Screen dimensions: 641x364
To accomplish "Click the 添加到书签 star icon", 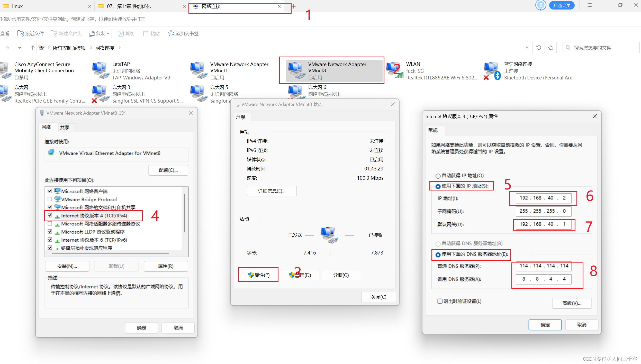I will click(x=171, y=33).
